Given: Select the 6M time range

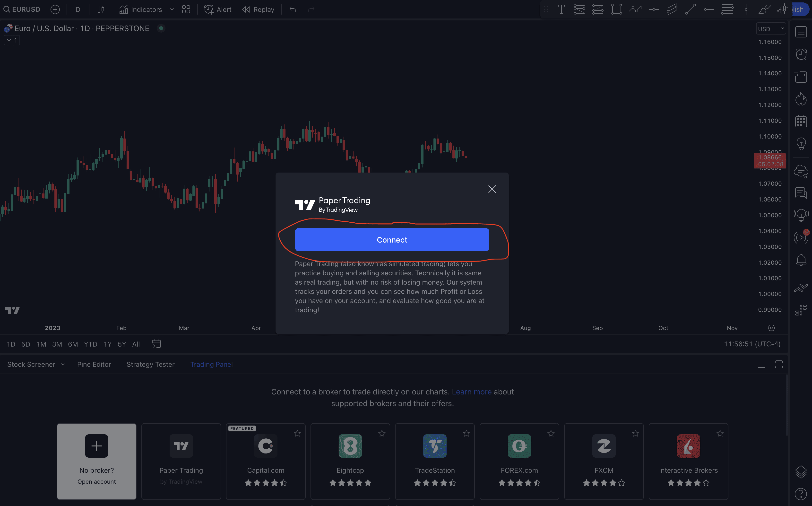Looking at the screenshot, I should (73, 344).
